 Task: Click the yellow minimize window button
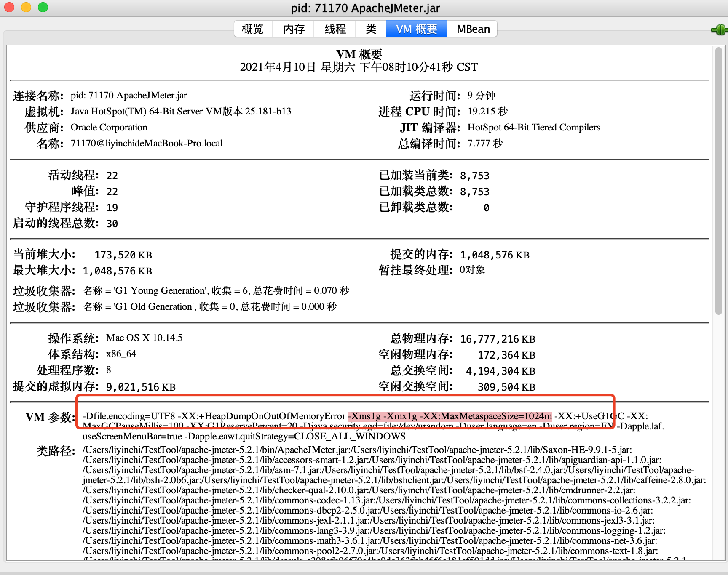(x=26, y=7)
